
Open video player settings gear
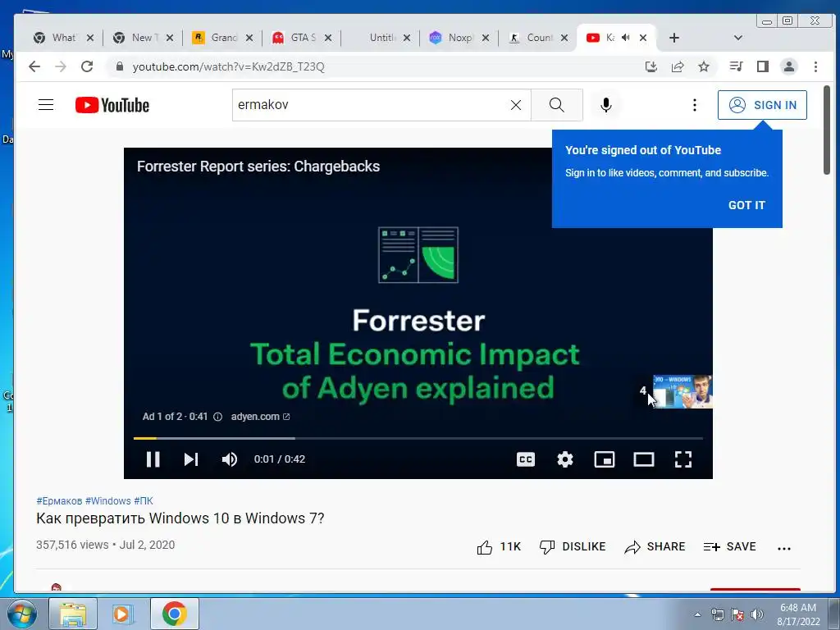[x=564, y=459]
